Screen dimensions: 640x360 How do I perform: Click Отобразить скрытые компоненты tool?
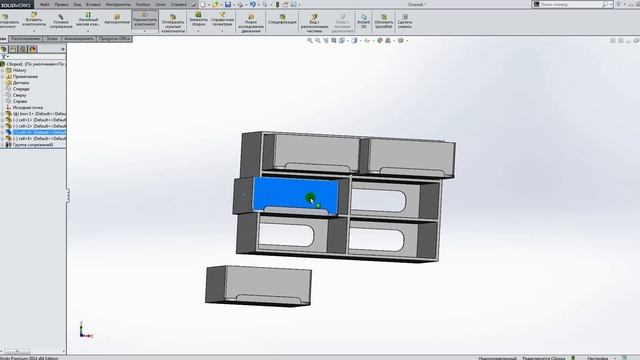point(173,23)
